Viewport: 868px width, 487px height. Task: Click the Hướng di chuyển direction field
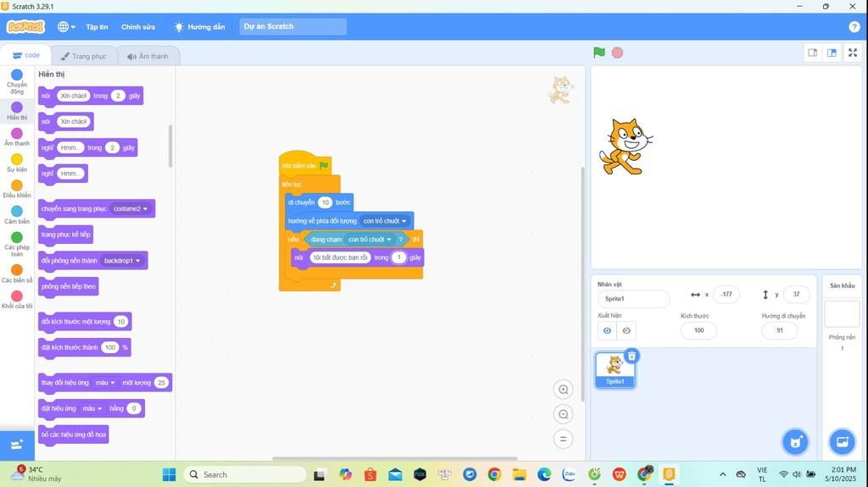click(780, 330)
